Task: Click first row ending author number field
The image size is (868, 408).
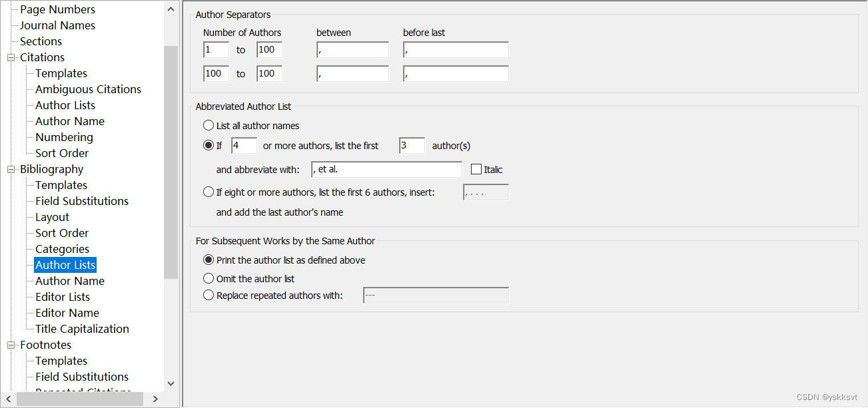Action: click(269, 50)
